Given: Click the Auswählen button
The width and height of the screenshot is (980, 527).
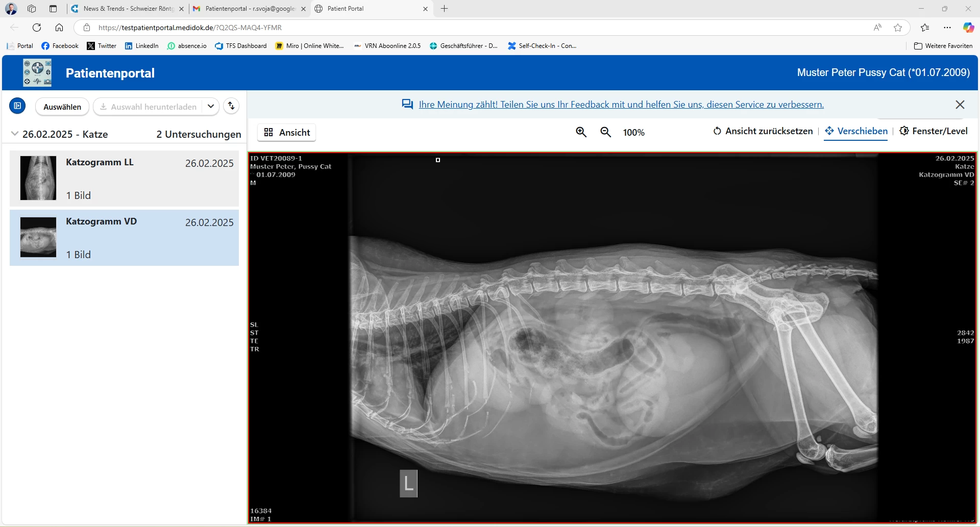Looking at the screenshot, I should point(62,107).
